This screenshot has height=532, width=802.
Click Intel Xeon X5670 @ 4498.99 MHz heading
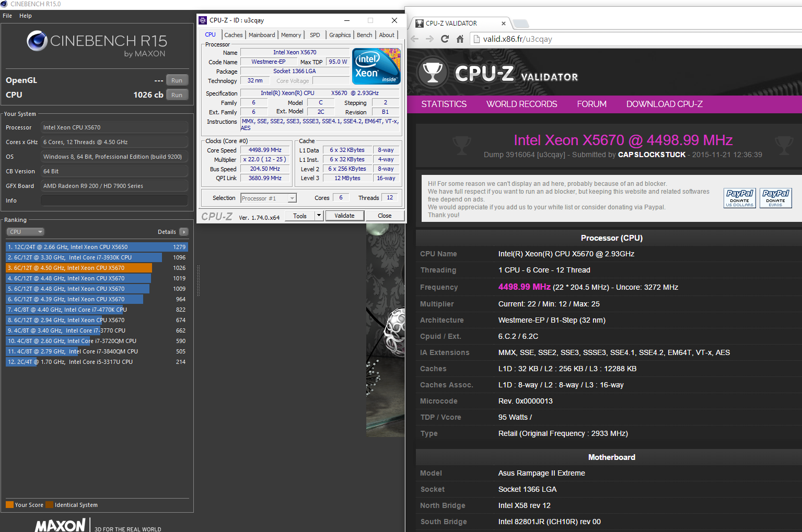623,140
